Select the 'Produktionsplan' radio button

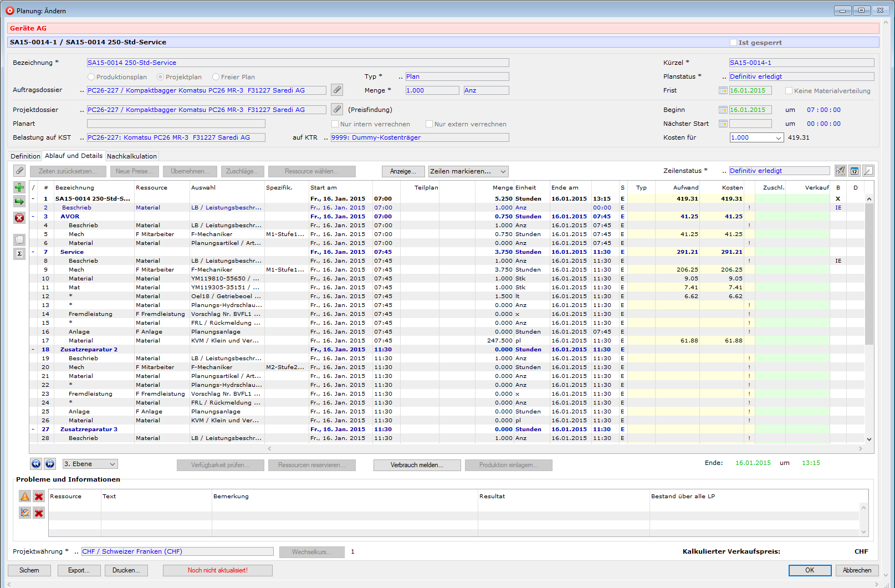[91, 77]
